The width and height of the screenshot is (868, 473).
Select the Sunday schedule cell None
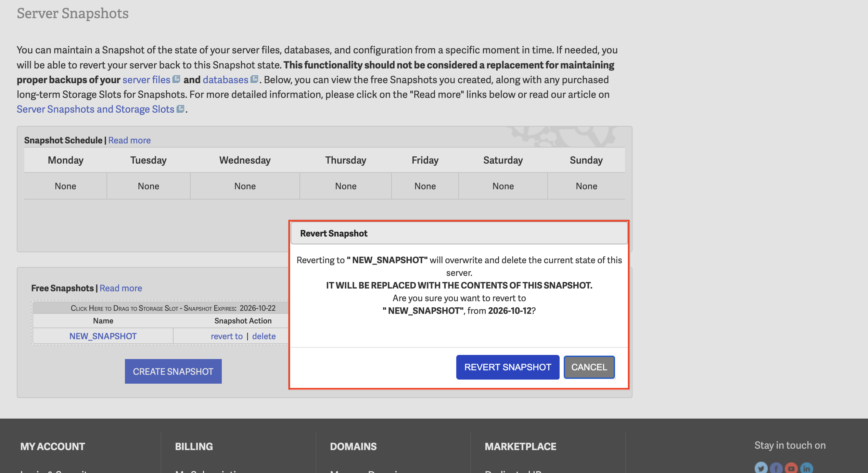coord(586,186)
